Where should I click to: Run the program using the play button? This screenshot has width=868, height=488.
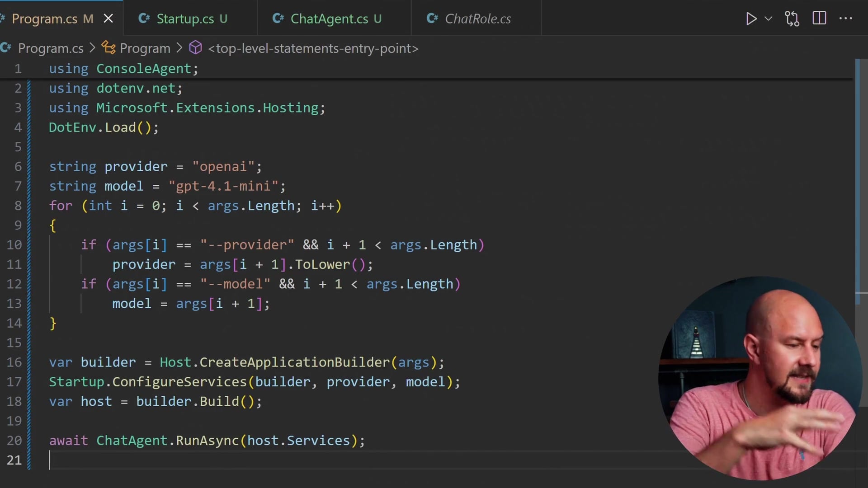tap(751, 19)
